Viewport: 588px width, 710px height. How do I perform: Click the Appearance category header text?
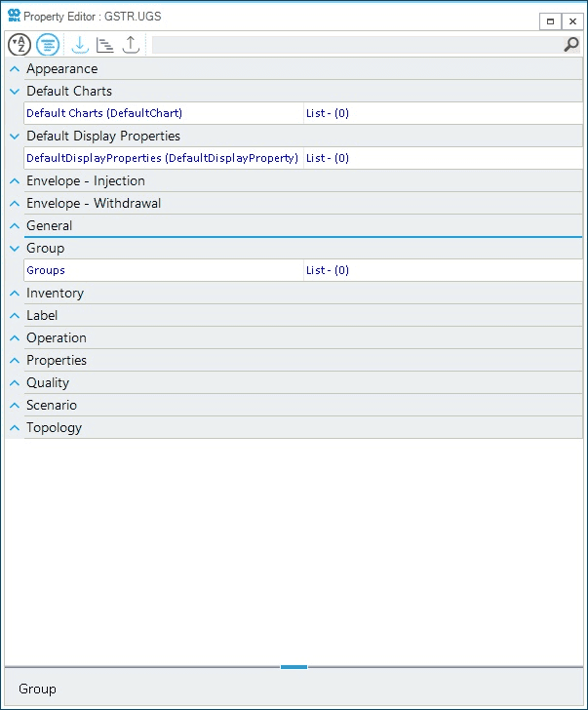pyautogui.click(x=62, y=69)
